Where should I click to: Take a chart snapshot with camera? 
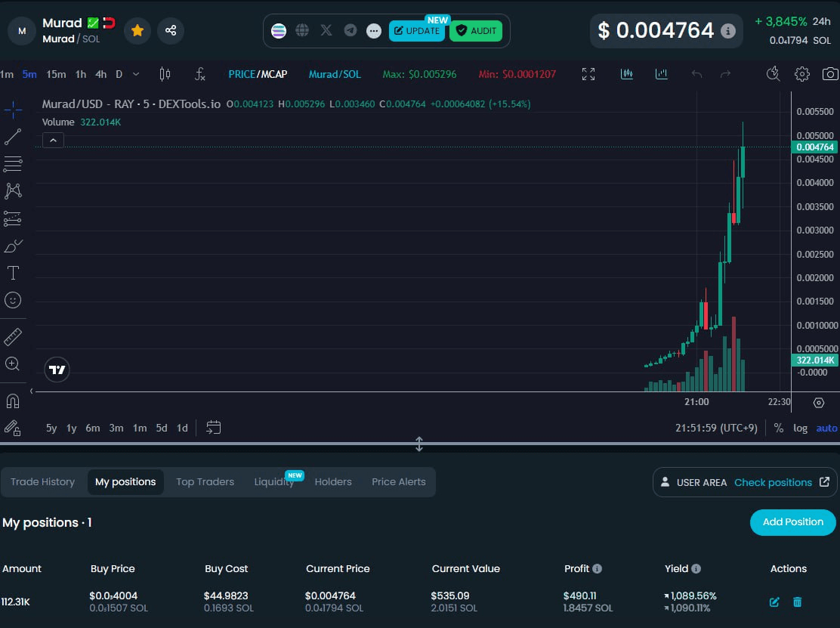coord(830,74)
